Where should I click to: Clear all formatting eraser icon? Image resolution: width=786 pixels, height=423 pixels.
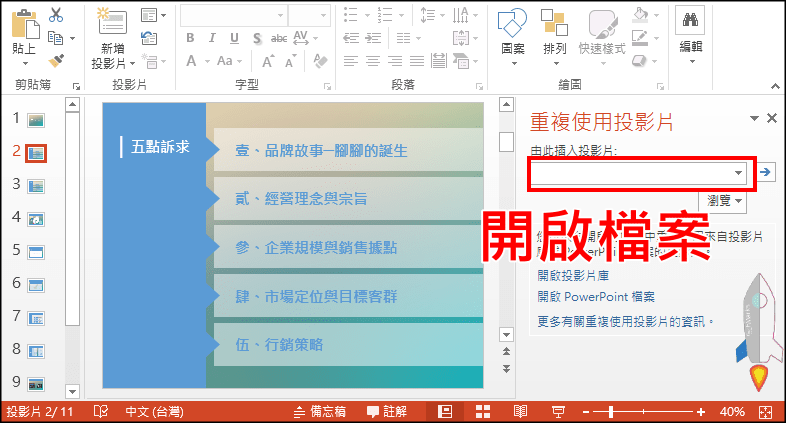[x=320, y=61]
